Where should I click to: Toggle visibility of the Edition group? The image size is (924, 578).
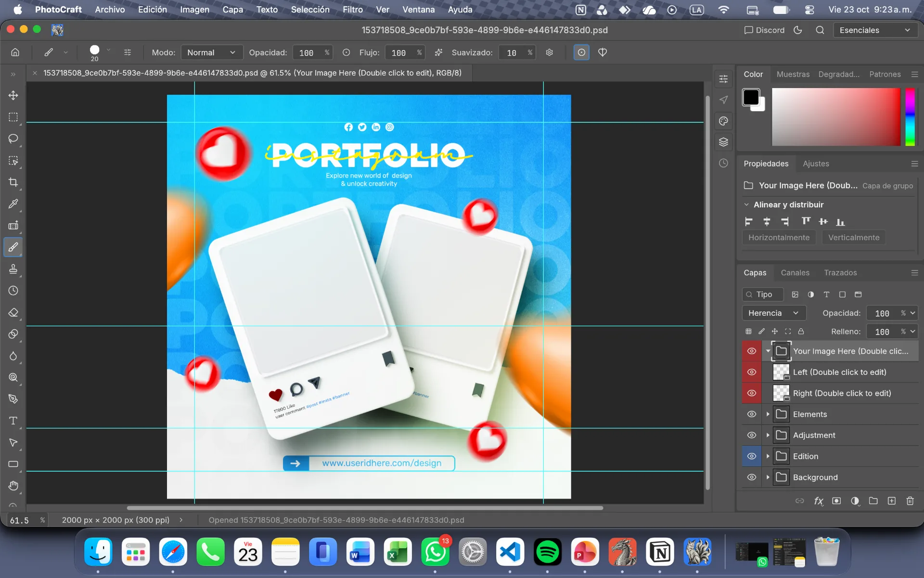[752, 456]
